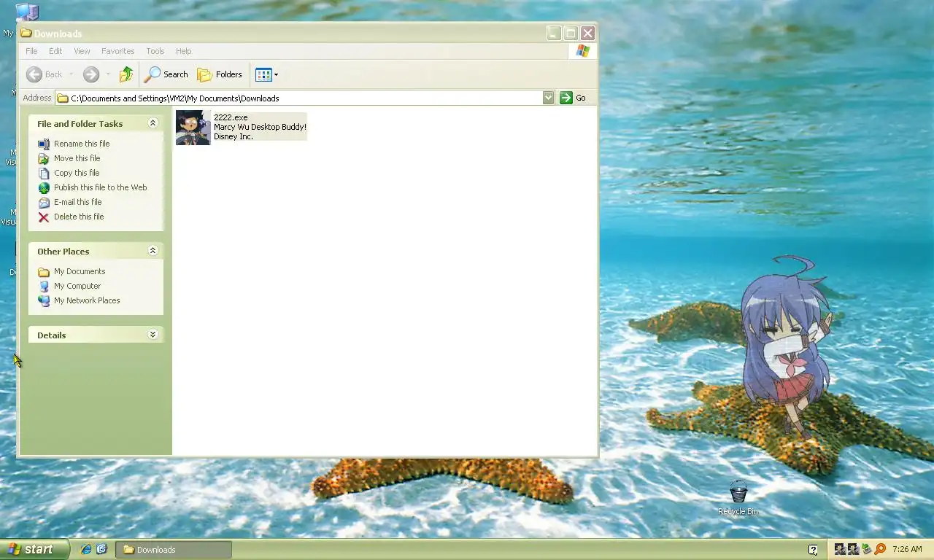Minimize the Downloads window

pyautogui.click(x=554, y=33)
